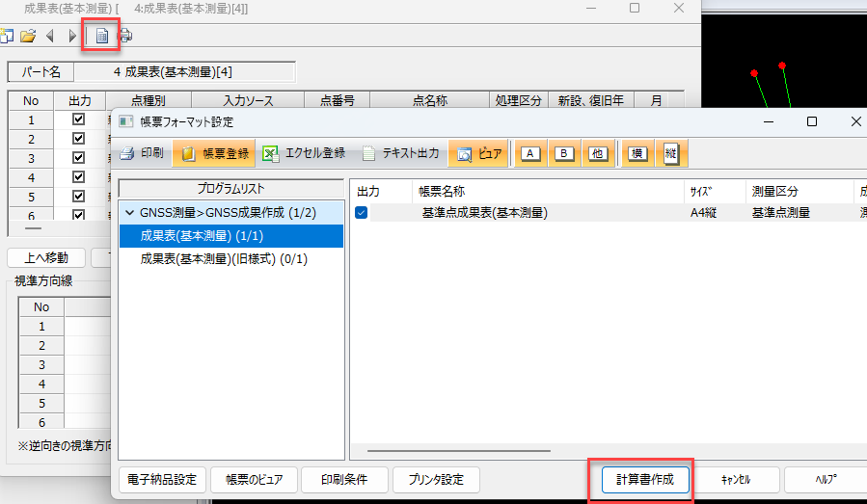Click 測量区分 column header in report list
867x504 pixels.
(x=799, y=192)
